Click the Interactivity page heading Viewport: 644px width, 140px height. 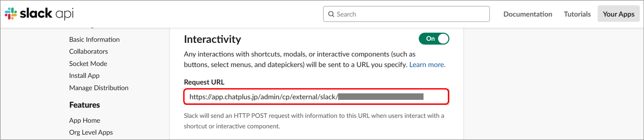click(x=212, y=39)
